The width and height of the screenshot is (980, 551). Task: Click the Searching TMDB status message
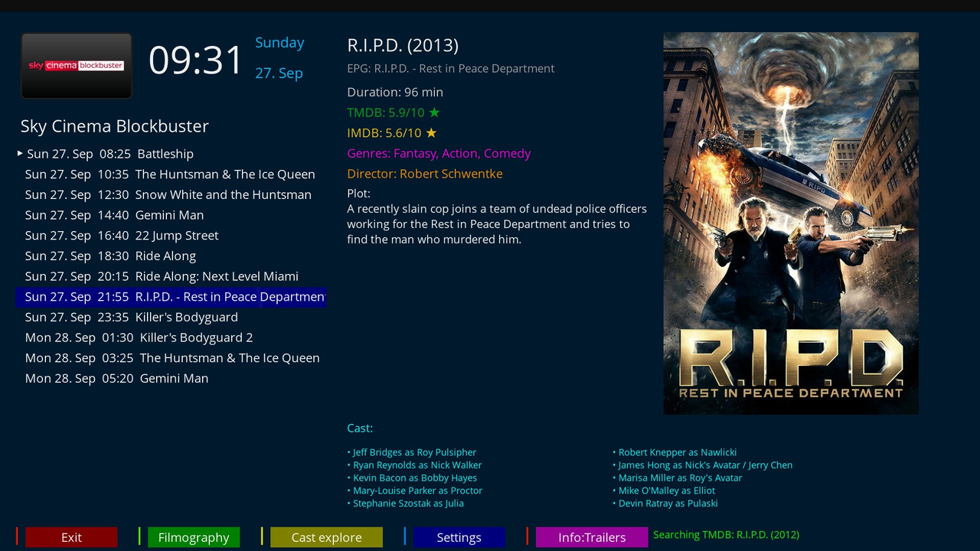(x=726, y=535)
